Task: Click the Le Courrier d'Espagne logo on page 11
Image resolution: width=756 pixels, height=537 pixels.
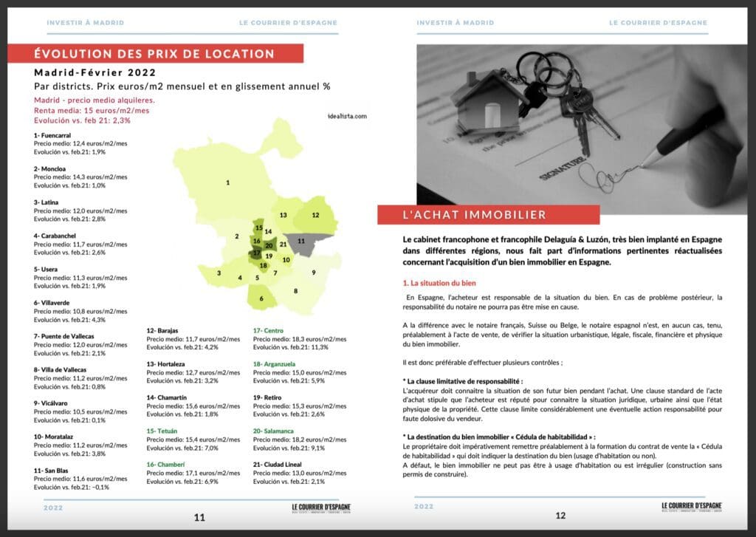Action: point(321,507)
